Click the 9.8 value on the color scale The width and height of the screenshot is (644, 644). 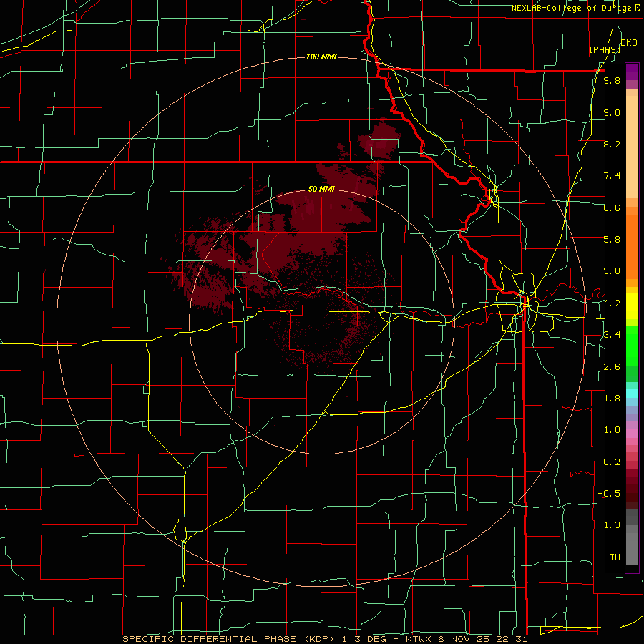point(612,81)
